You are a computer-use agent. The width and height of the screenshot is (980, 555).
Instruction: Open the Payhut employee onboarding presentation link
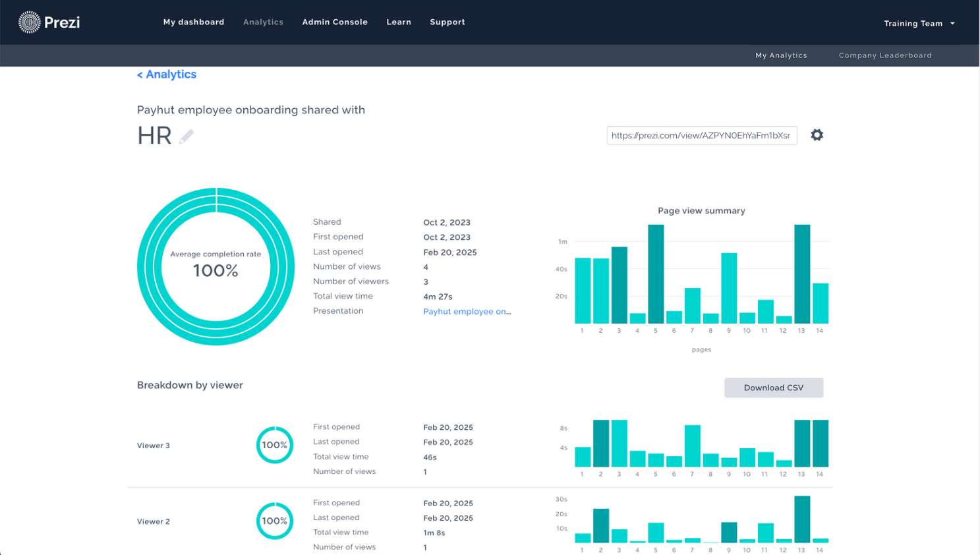pyautogui.click(x=467, y=311)
